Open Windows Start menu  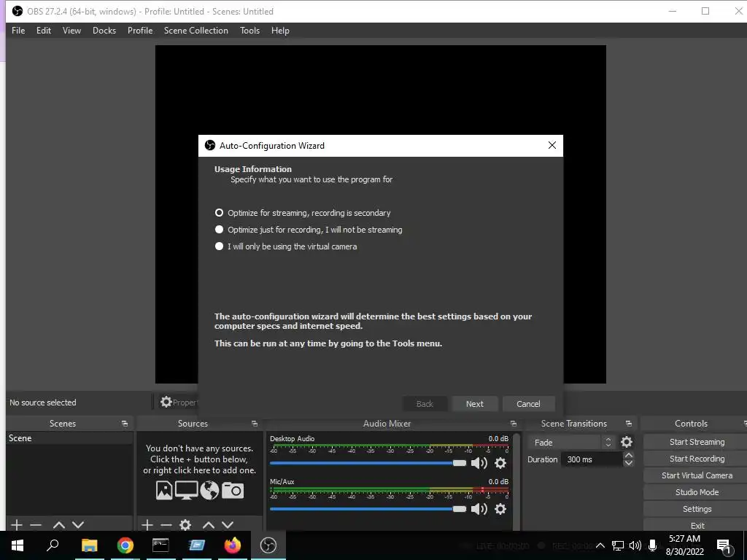pyautogui.click(x=18, y=545)
